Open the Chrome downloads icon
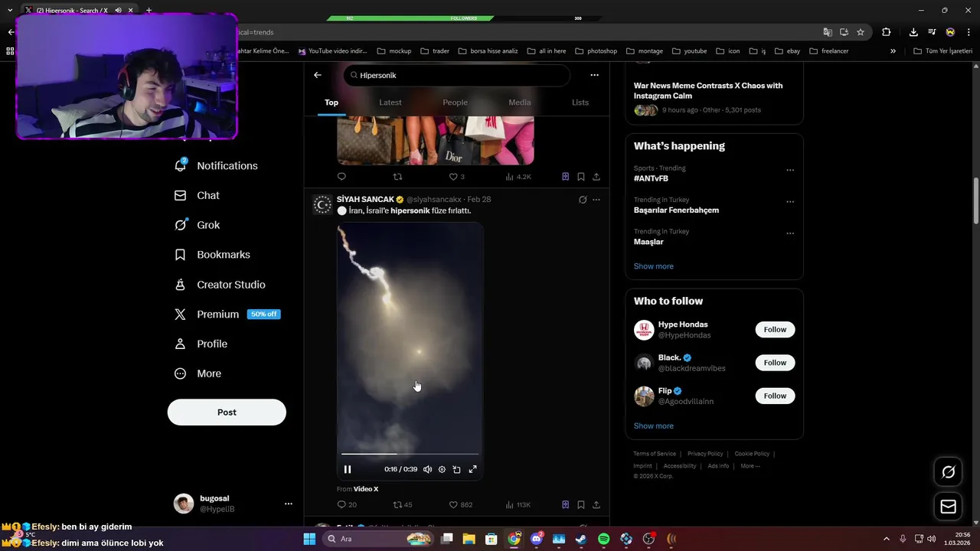This screenshot has width=980, height=551. coord(913,32)
